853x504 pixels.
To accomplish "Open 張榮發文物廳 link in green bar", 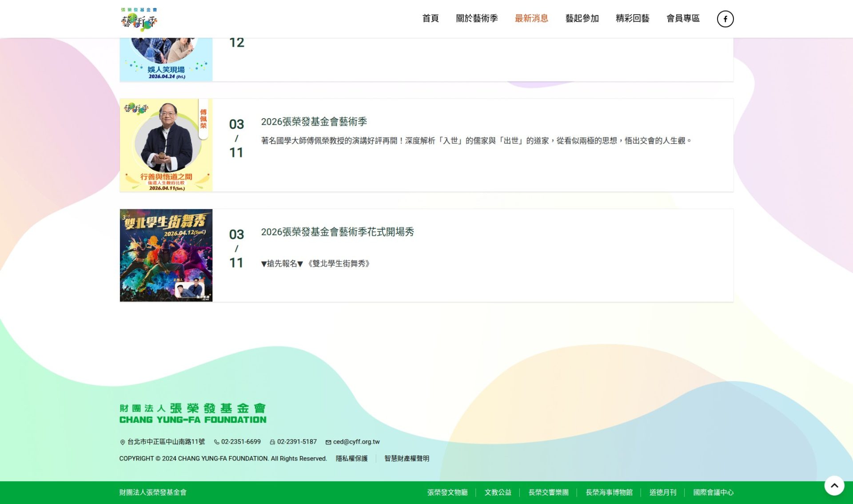I will [x=447, y=492].
